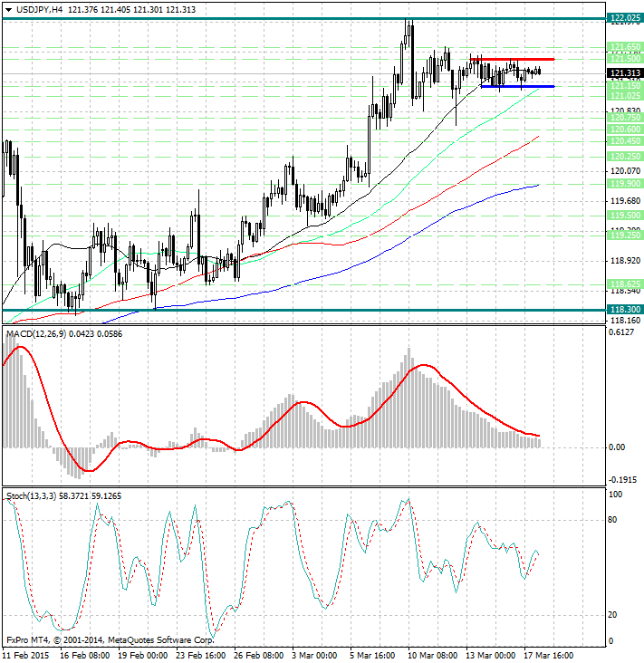644x663 pixels.
Task: Click the MACD scale value 0.6127
Action: (x=621, y=332)
